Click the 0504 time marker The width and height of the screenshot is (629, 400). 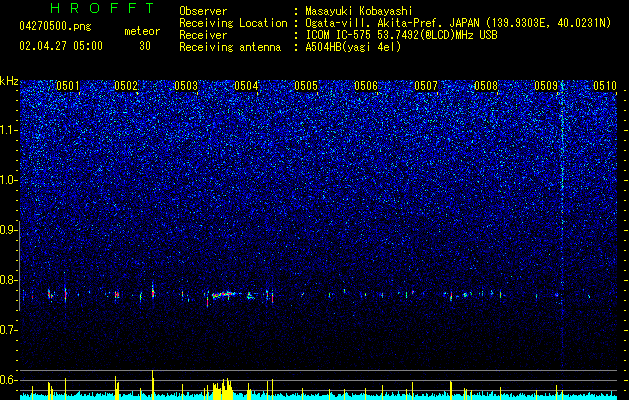(246, 86)
